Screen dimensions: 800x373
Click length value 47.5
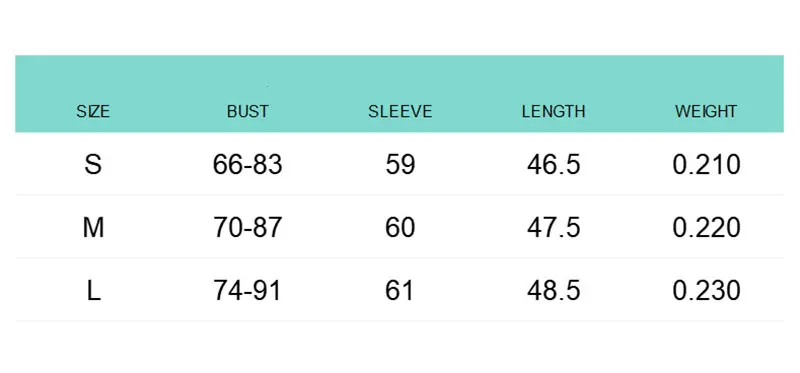click(x=554, y=228)
